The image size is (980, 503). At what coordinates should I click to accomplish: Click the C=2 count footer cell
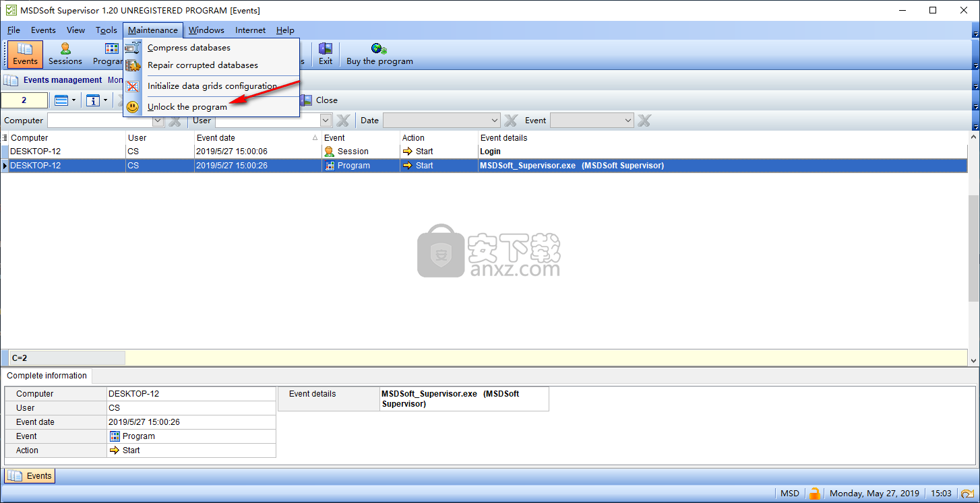click(67, 358)
